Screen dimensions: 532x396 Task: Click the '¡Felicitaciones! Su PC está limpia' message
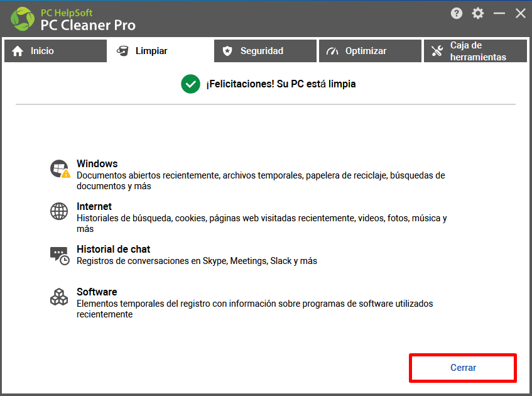(x=281, y=84)
